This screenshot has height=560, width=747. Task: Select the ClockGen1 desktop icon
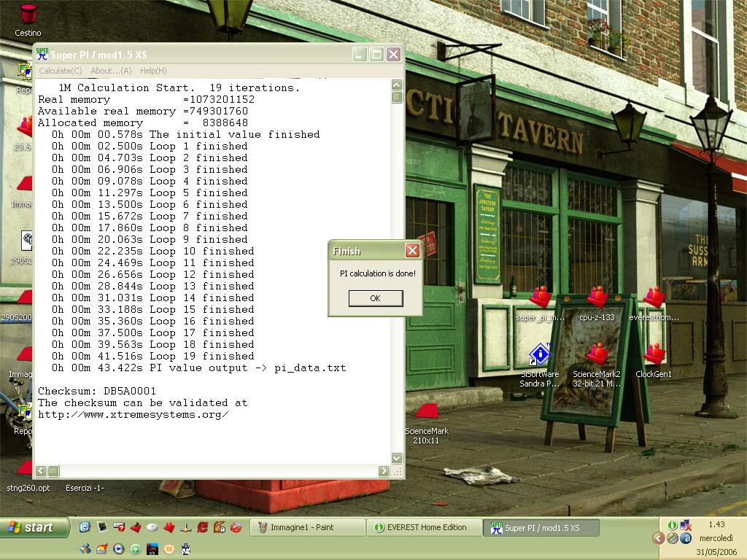pyautogui.click(x=654, y=360)
